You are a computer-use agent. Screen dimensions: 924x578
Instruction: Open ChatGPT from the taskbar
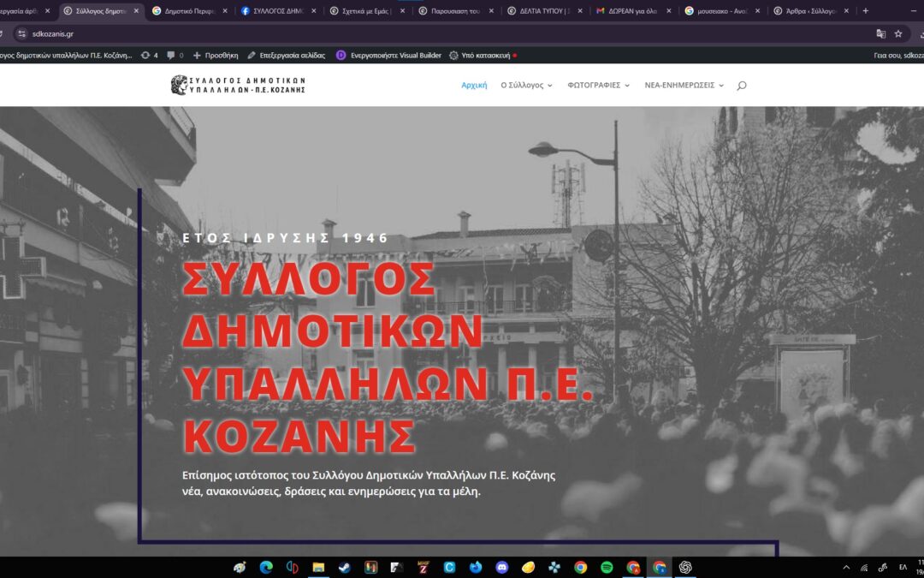[x=684, y=567]
